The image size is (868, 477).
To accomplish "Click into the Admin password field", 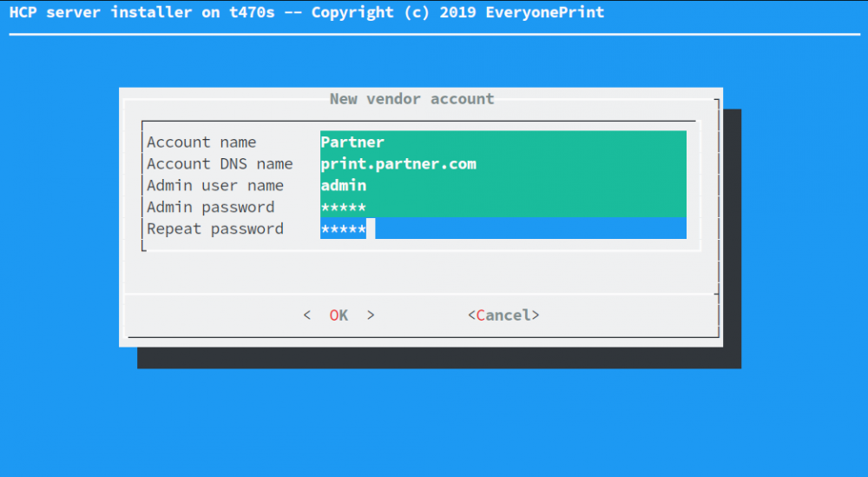I will [503, 207].
